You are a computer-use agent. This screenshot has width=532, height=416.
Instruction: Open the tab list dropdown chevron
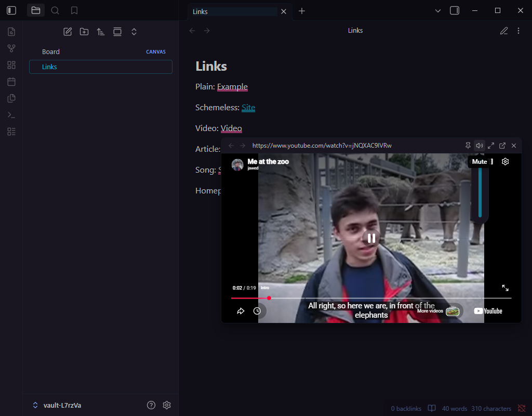click(437, 11)
